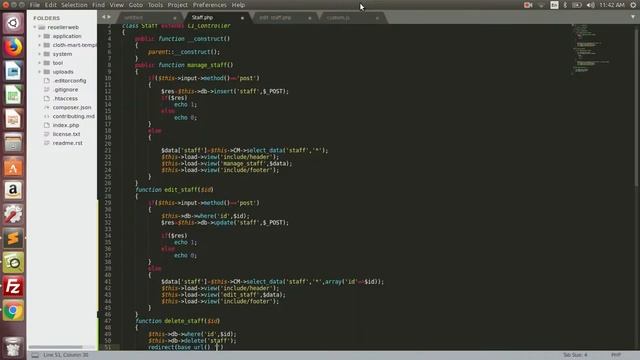The width and height of the screenshot is (640, 360).
Task: Focus Sublime Text from the dock
Action: pos(13,239)
